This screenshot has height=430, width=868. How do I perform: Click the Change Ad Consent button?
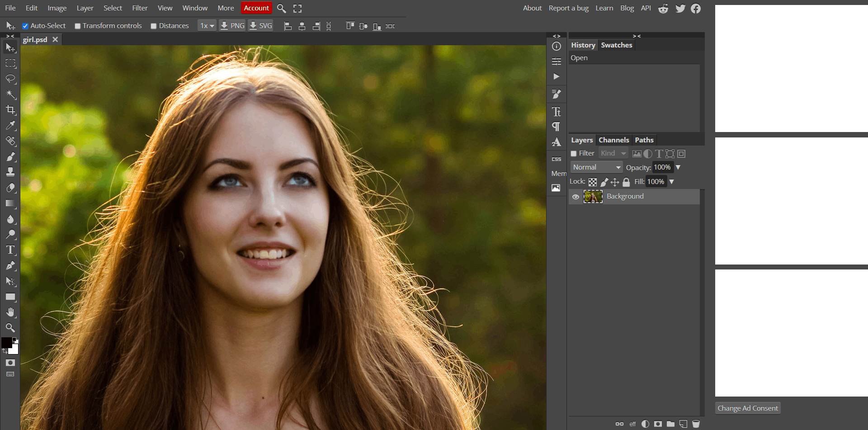pyautogui.click(x=747, y=408)
